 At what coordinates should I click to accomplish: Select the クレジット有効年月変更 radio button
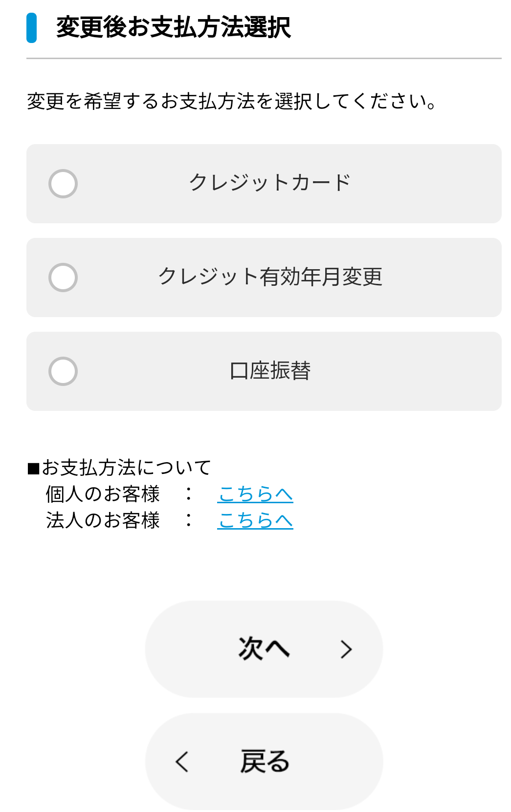[x=63, y=278]
